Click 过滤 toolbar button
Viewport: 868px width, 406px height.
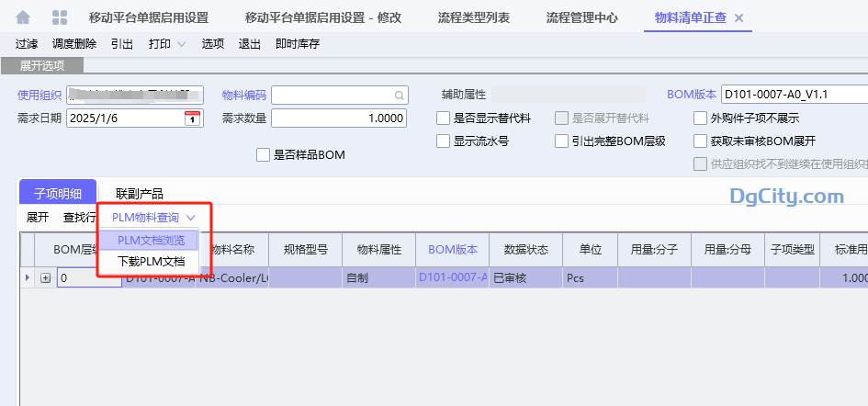[x=27, y=44]
